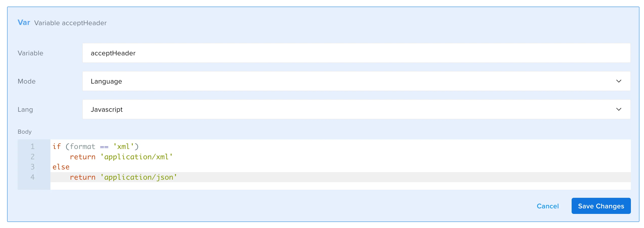This screenshot has height=228, width=644.
Task: Focus the Variable name input field
Action: point(356,53)
